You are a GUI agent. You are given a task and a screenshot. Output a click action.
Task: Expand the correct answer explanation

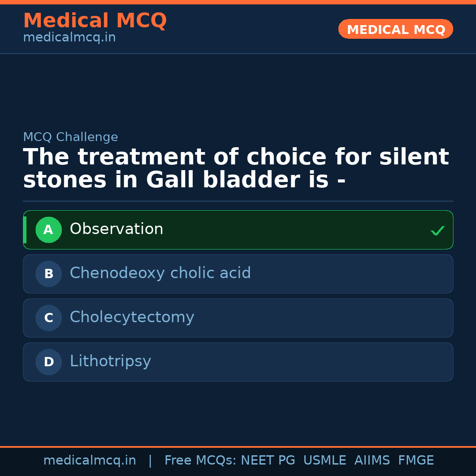238,230
